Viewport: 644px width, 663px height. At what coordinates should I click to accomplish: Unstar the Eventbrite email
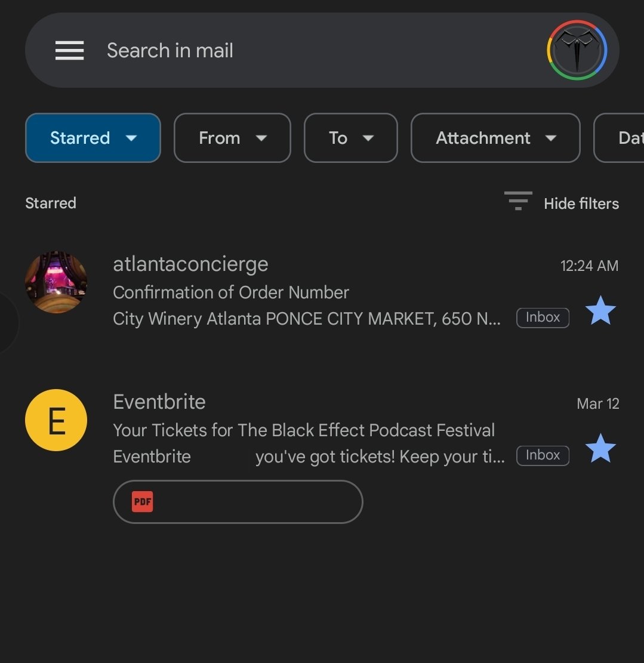(x=600, y=449)
